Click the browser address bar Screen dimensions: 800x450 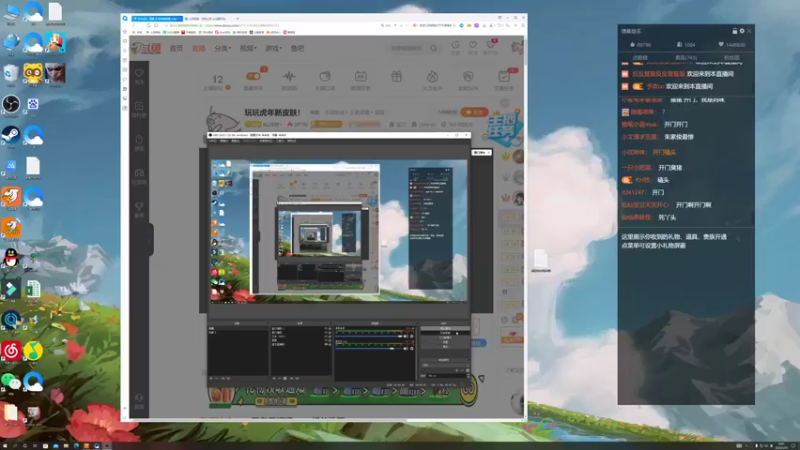tap(270, 25)
